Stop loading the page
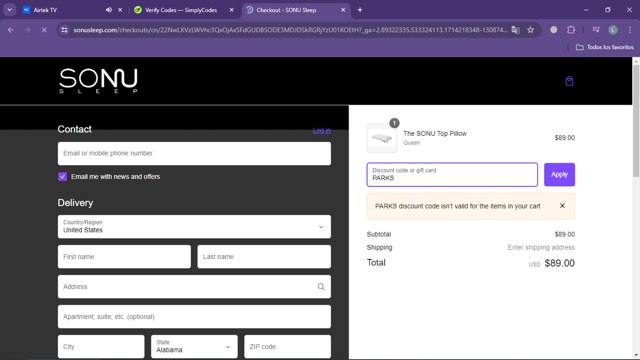Viewport: 640px width, 360px height. [x=44, y=30]
